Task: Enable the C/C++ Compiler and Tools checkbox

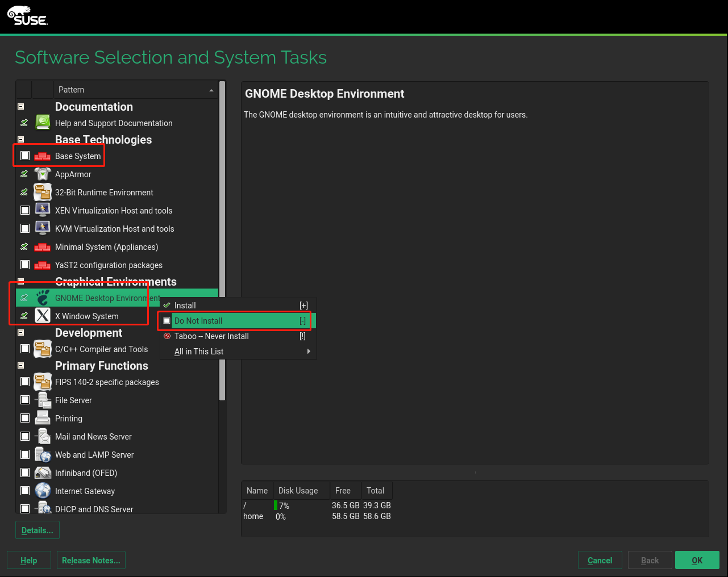Action: [x=25, y=349]
